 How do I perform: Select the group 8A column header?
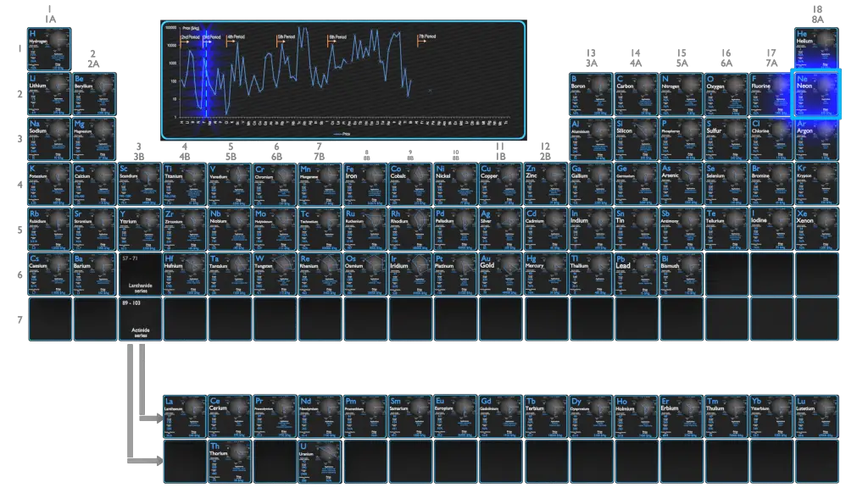817,14
